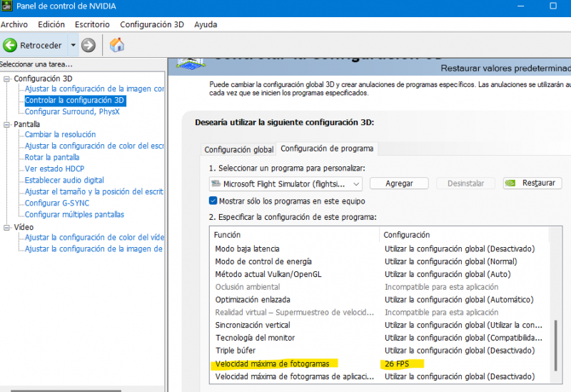Image resolution: width=571 pixels, height=392 pixels.
Task: Open the Edición menu
Action: pos(51,24)
